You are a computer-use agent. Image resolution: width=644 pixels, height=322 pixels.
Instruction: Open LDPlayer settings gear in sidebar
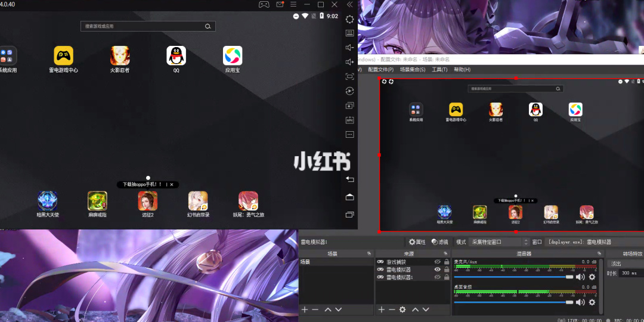coord(349,19)
